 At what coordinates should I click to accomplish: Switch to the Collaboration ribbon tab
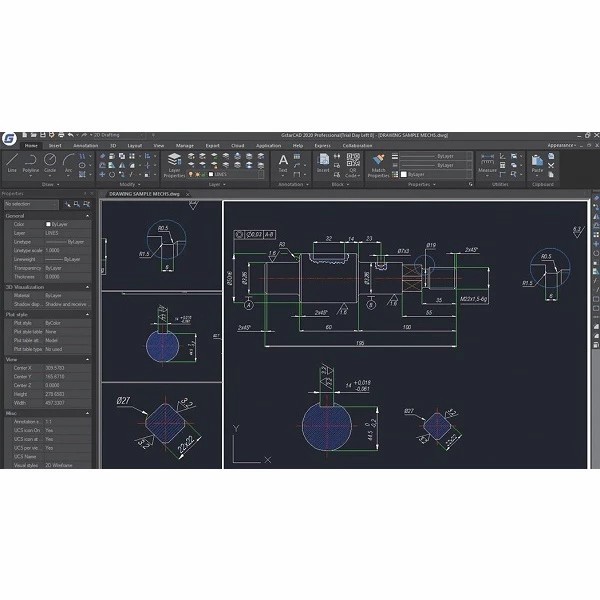click(x=357, y=146)
